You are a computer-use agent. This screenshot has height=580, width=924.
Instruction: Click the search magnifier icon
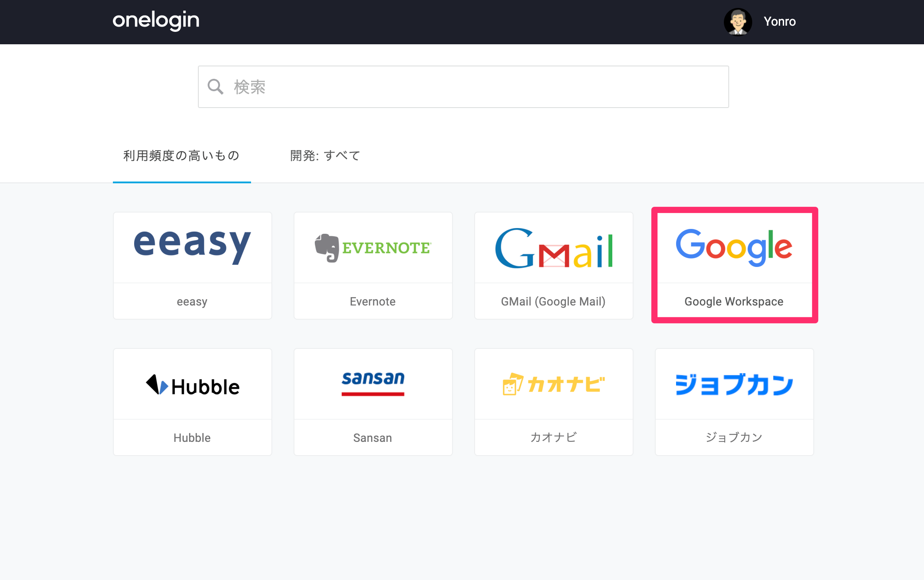coord(216,87)
